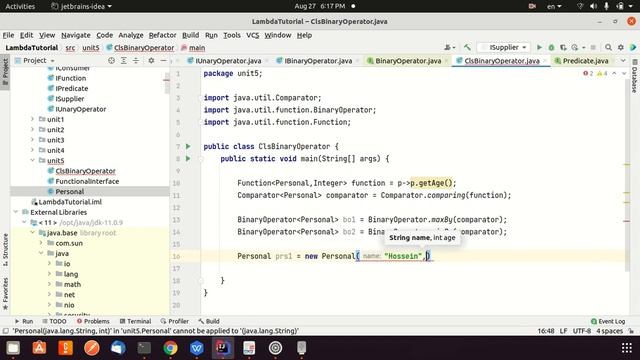Expand the unit4 folder

(x=33, y=150)
